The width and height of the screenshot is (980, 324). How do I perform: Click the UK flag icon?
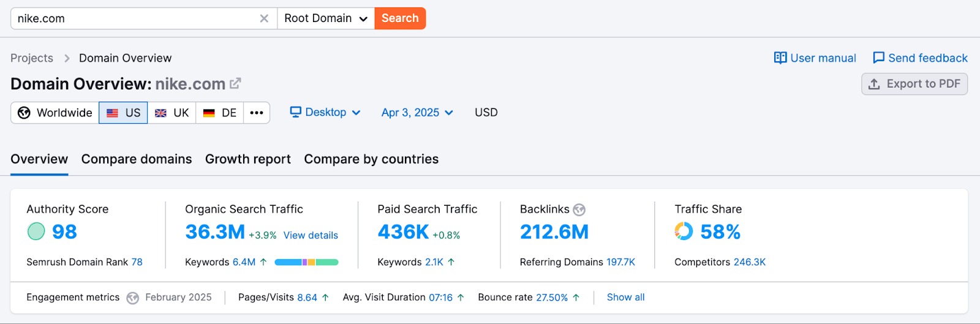[160, 113]
